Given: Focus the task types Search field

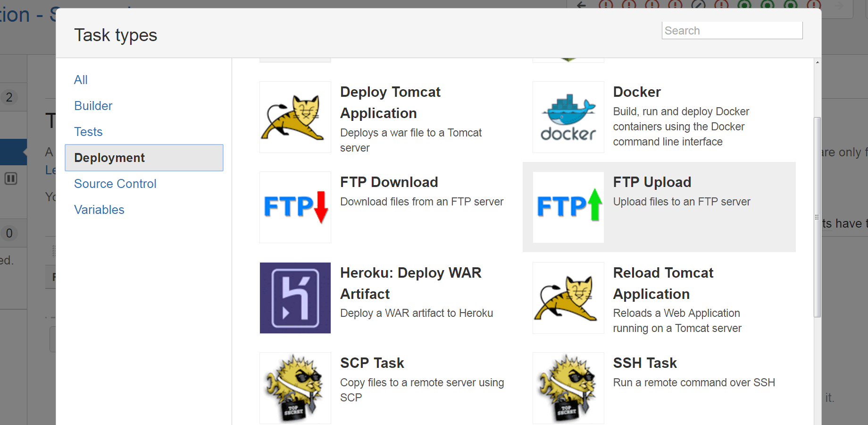Looking at the screenshot, I should tap(732, 30).
